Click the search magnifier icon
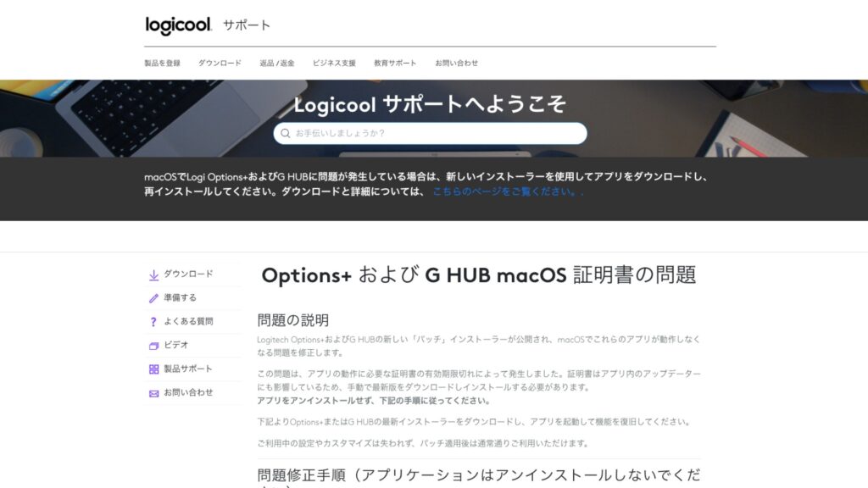Image resolution: width=868 pixels, height=488 pixels. click(x=285, y=134)
